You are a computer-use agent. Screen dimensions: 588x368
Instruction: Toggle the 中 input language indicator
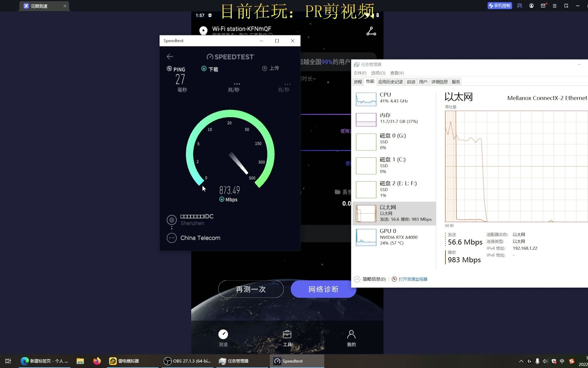pyautogui.click(x=562, y=361)
